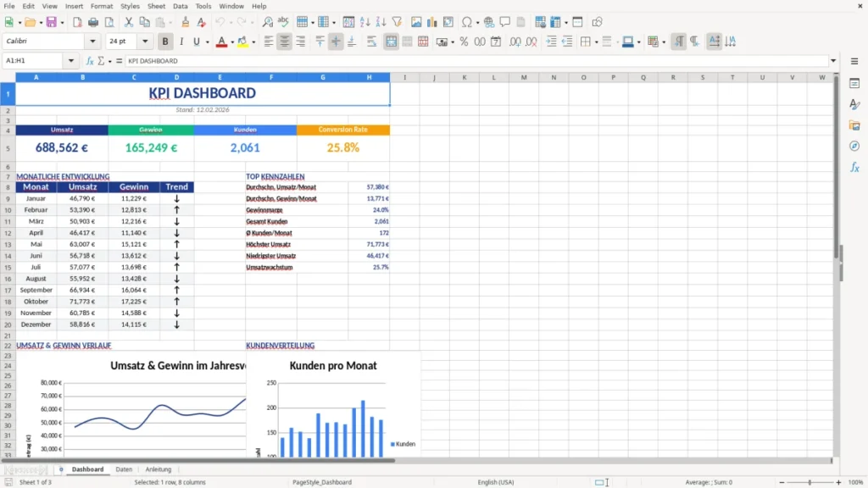Viewport: 868px width, 488px height.
Task: Open Find & Replace magnifier icon
Action: click(267, 22)
